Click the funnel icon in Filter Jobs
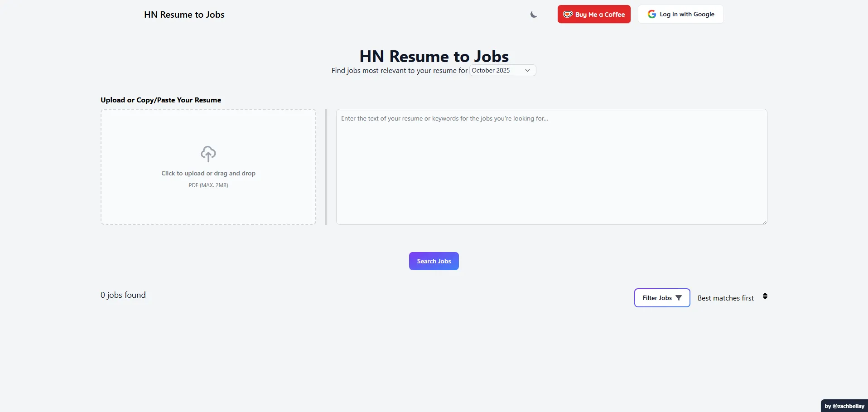Image resolution: width=868 pixels, height=412 pixels. [x=679, y=298]
